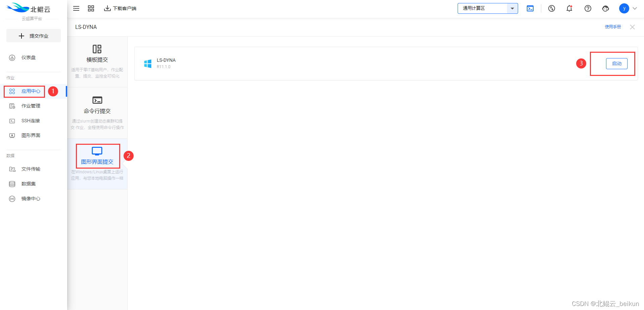Click the LS-DYNA panel title

(86, 27)
